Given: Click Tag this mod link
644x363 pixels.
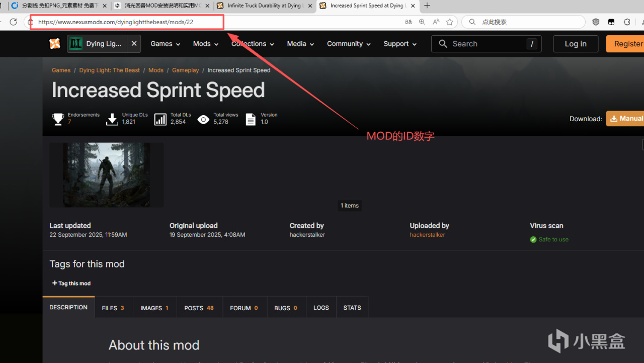Looking at the screenshot, I should tap(71, 284).
